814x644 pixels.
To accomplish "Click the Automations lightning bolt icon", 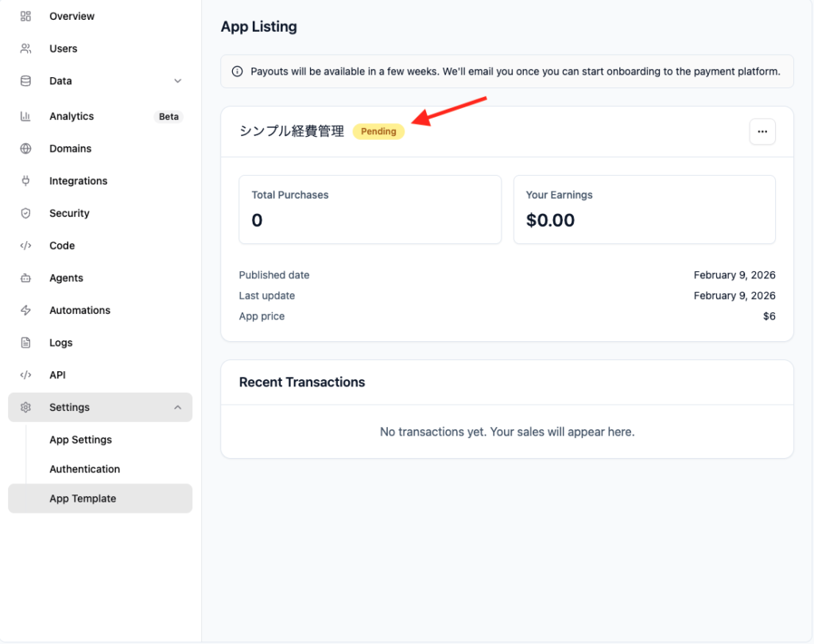I will click(25, 310).
